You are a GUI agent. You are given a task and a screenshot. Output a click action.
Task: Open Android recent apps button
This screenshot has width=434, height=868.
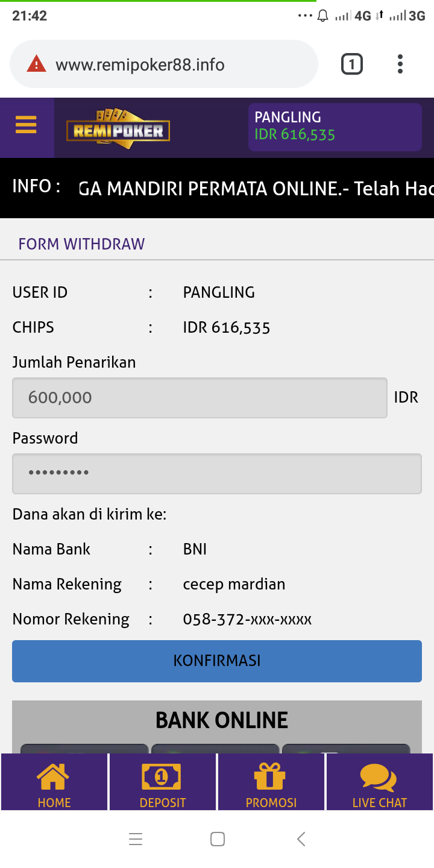click(x=136, y=839)
